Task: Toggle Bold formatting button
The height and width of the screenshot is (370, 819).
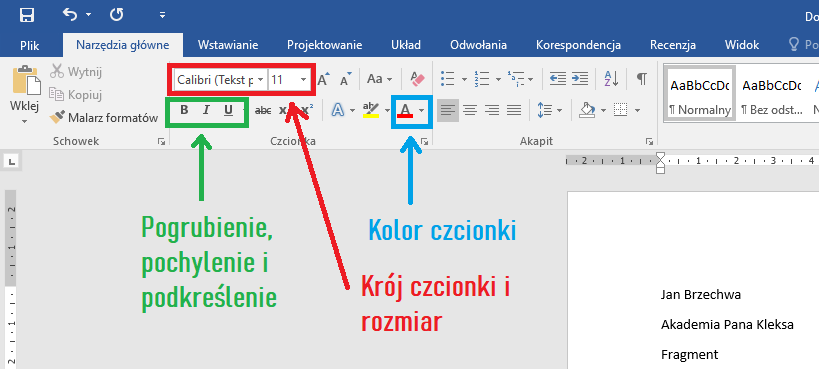Action: [x=184, y=110]
